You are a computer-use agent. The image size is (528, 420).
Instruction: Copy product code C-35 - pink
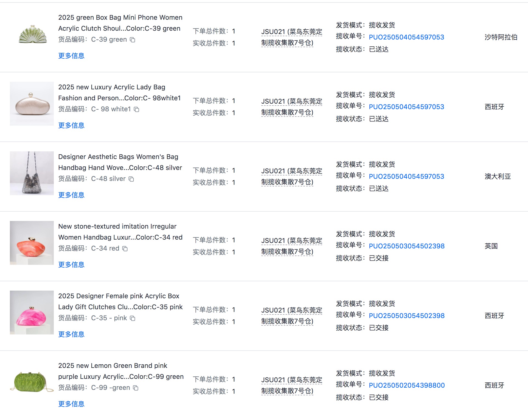tap(133, 318)
